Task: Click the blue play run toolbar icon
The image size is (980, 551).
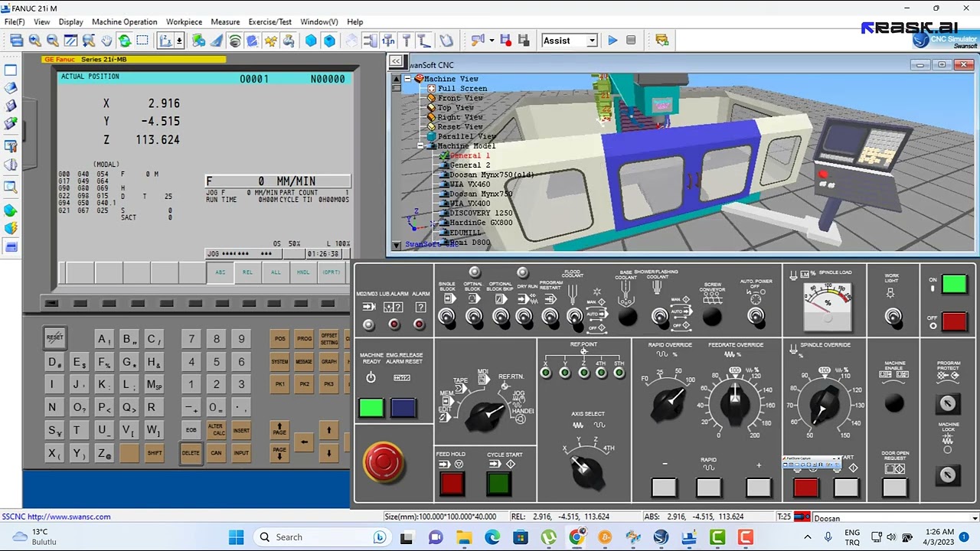Action: (x=612, y=41)
